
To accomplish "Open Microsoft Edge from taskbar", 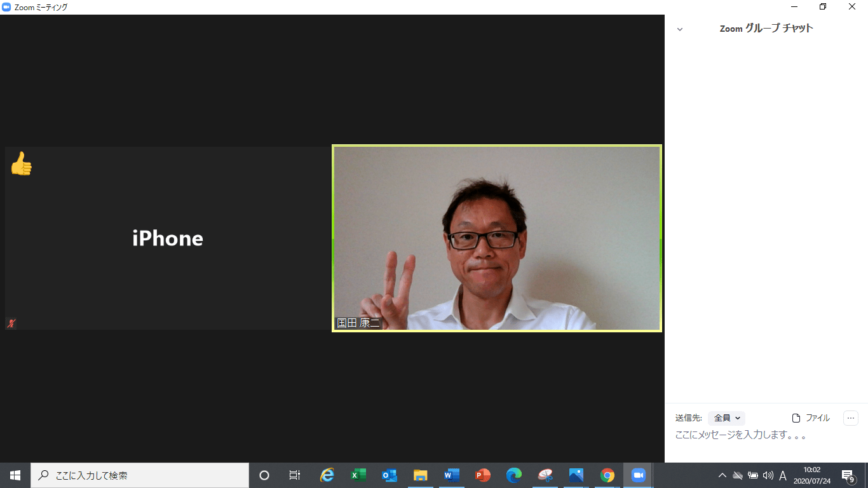I will (513, 475).
